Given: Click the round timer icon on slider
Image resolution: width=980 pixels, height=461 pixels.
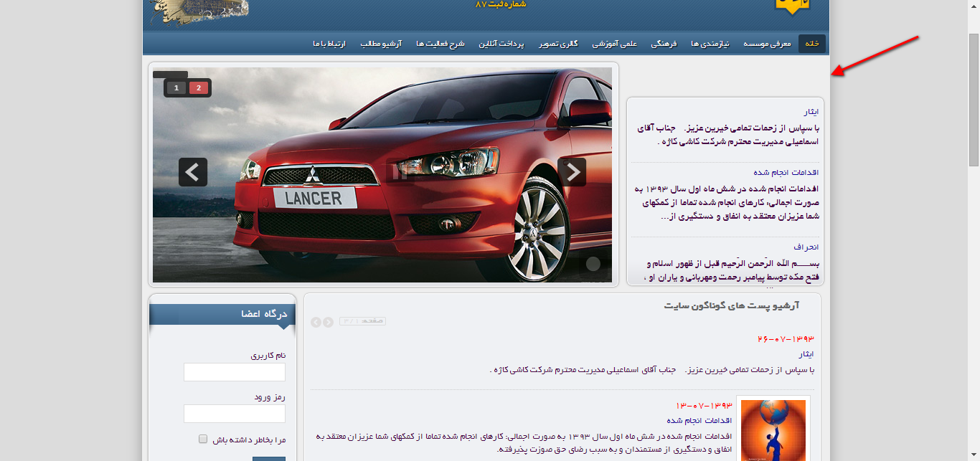Looking at the screenshot, I should pyautogui.click(x=593, y=264).
